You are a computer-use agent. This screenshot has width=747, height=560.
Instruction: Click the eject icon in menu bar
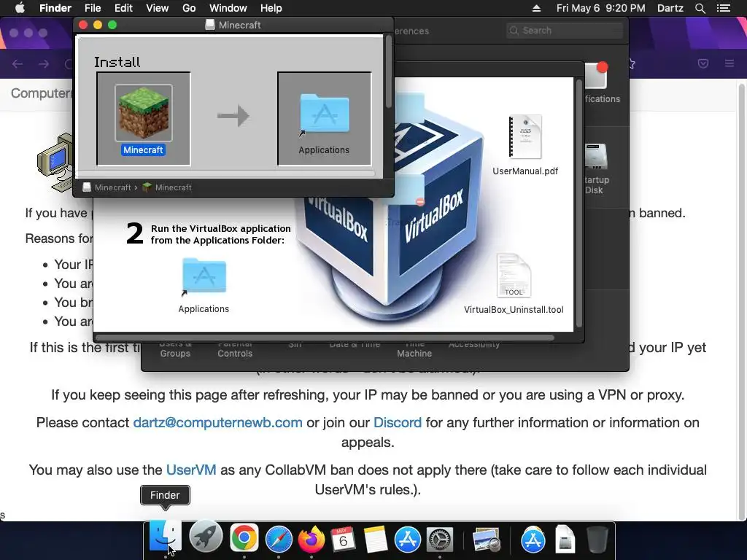(x=536, y=8)
